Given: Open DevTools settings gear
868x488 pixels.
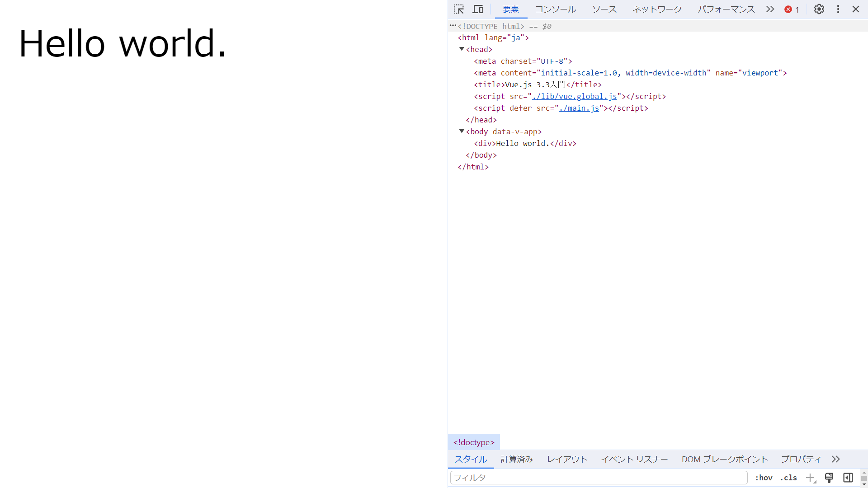Looking at the screenshot, I should (x=819, y=9).
